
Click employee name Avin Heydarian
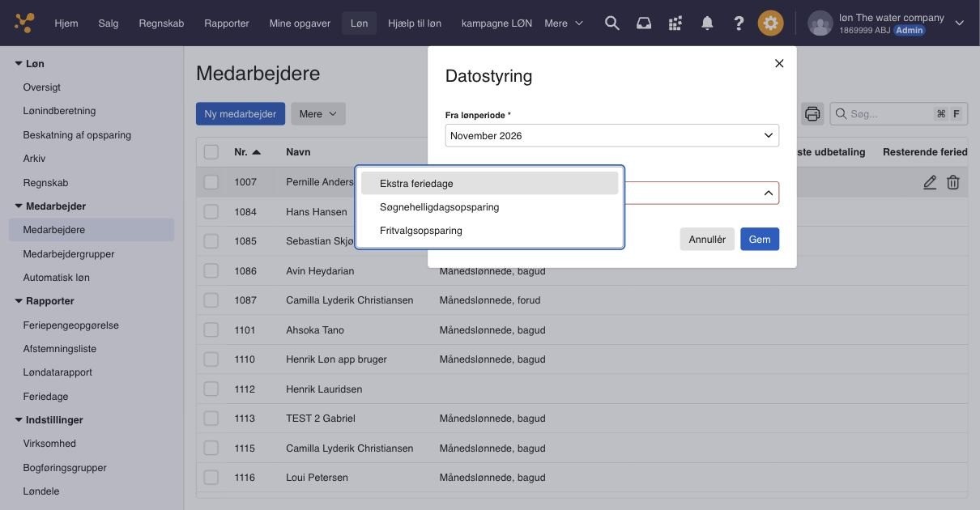pos(320,271)
